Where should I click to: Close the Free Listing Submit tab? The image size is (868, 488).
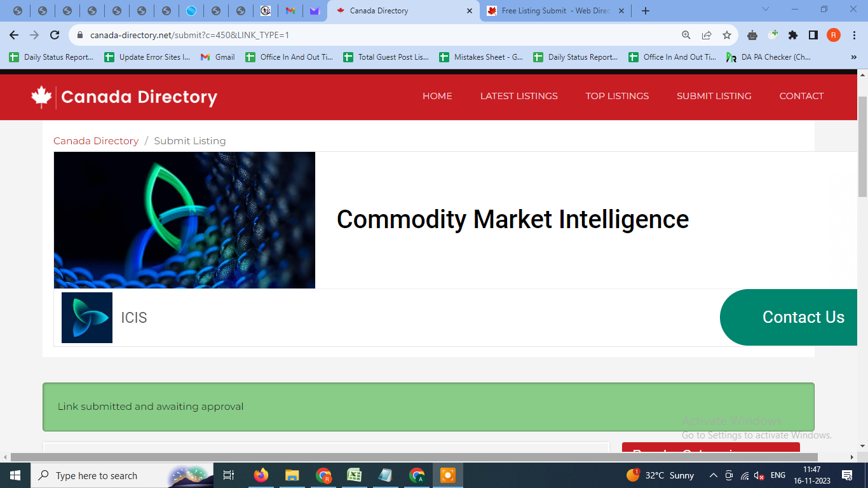pyautogui.click(x=621, y=11)
